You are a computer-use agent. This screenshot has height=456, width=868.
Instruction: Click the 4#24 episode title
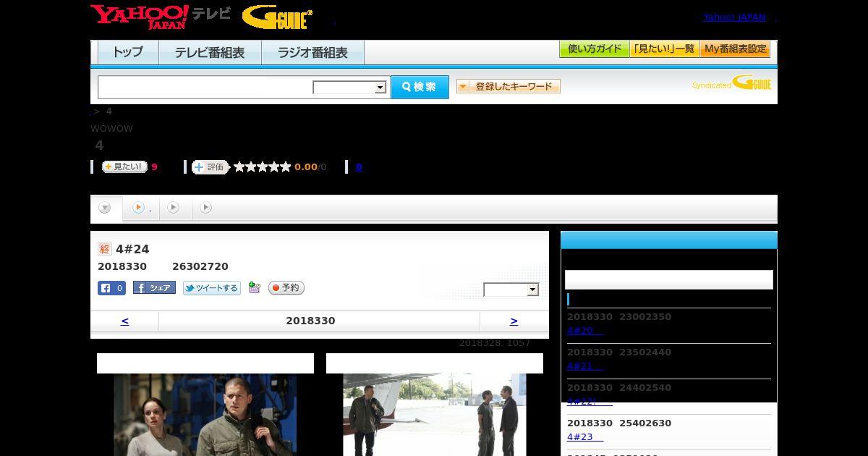pos(132,249)
